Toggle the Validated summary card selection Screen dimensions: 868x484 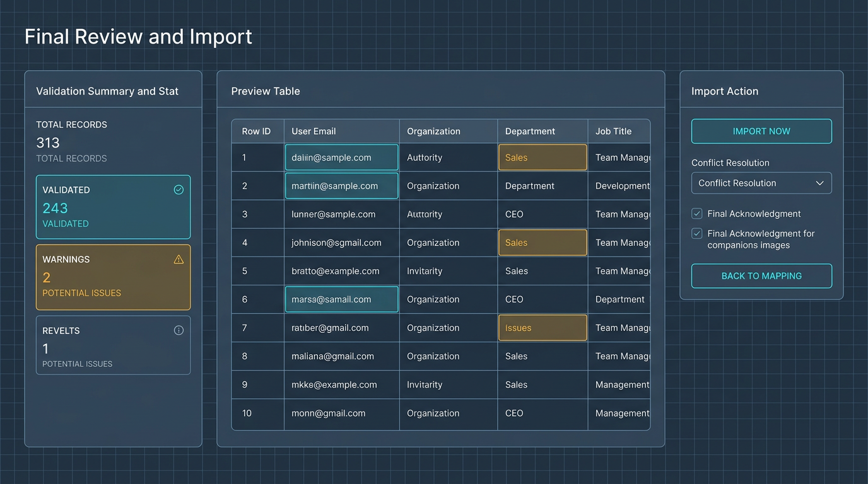click(x=113, y=207)
